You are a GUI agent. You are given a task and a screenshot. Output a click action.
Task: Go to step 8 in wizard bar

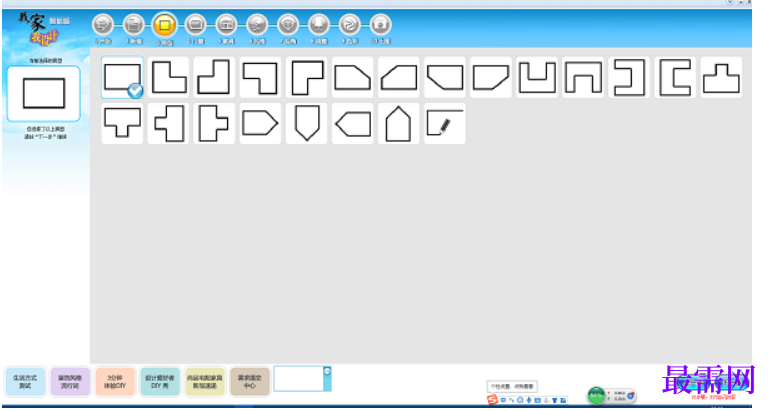pyautogui.click(x=319, y=24)
